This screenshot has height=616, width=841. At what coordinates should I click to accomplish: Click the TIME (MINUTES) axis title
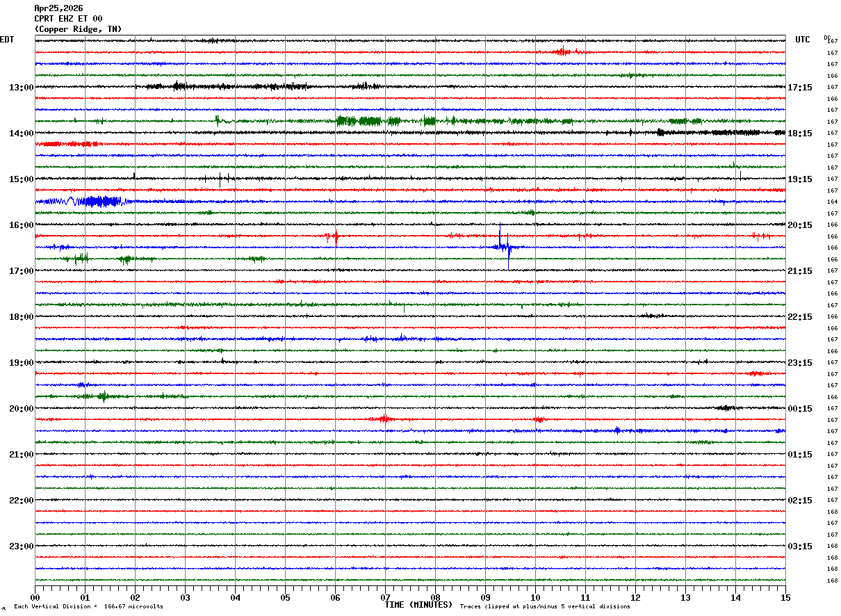point(418,605)
